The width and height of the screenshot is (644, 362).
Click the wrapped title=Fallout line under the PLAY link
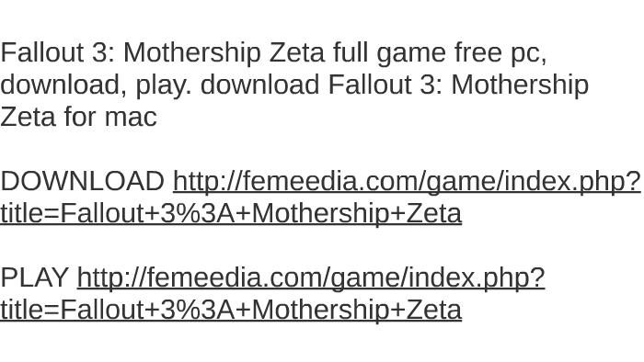point(231,310)
